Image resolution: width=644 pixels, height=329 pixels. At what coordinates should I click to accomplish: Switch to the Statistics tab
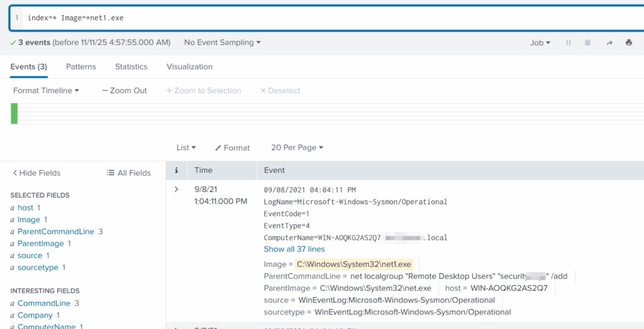tap(131, 67)
